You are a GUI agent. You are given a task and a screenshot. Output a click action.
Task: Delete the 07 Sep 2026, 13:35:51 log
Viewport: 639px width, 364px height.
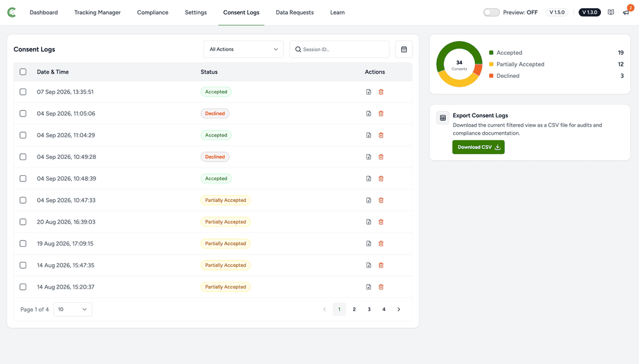tap(381, 92)
